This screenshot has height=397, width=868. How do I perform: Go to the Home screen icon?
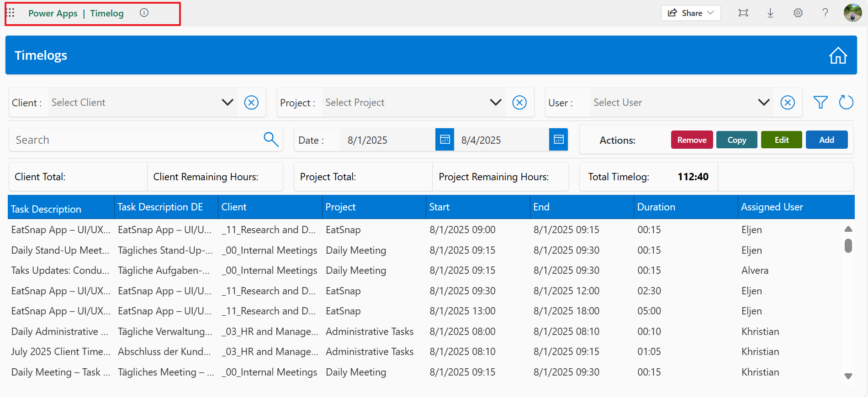pos(837,56)
